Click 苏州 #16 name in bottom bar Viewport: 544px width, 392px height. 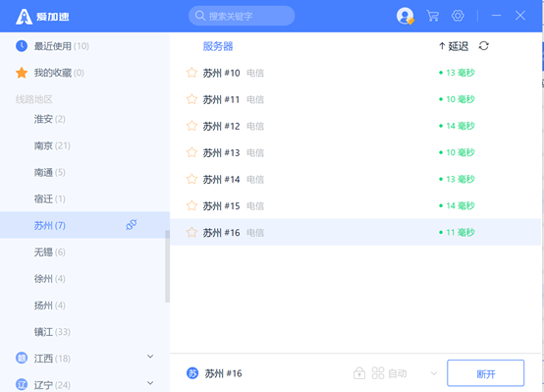(224, 373)
